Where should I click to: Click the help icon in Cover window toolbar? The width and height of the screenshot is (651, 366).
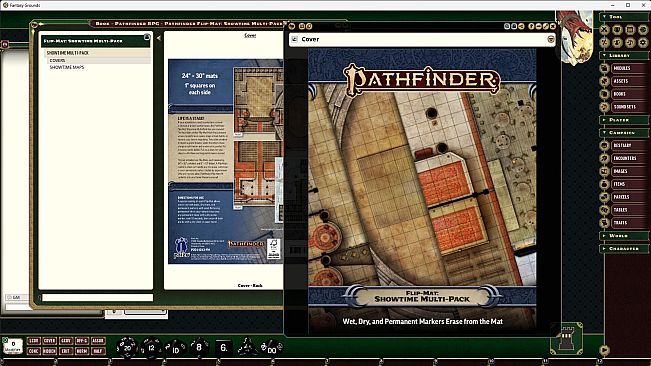[531, 26]
